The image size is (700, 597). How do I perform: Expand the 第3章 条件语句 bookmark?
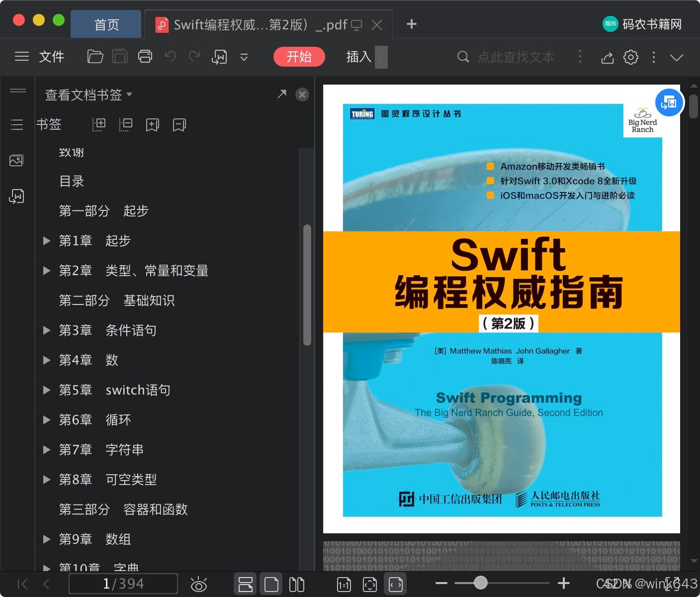click(47, 330)
